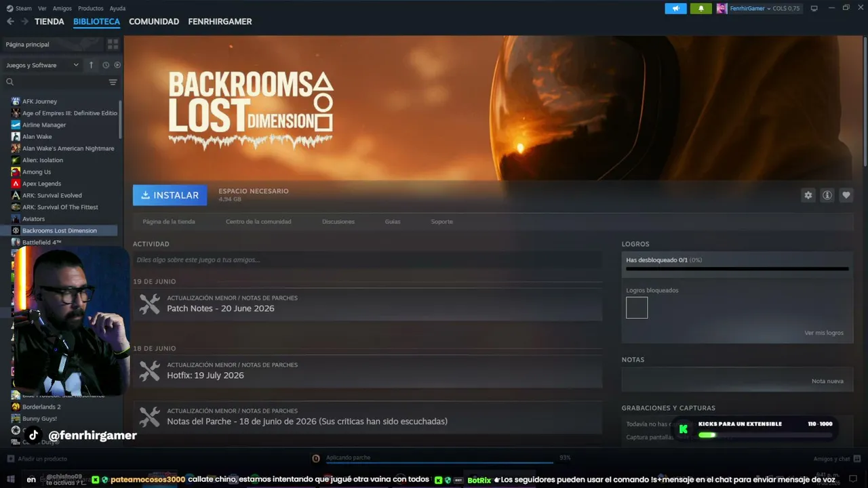
Task: Open the Ayuda menu
Action: click(x=117, y=8)
